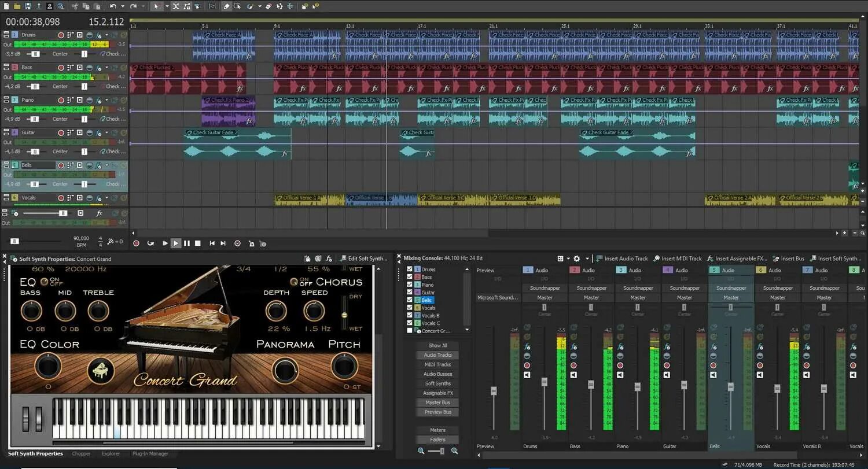Select the Eraser tool in toolbar

(269, 6)
